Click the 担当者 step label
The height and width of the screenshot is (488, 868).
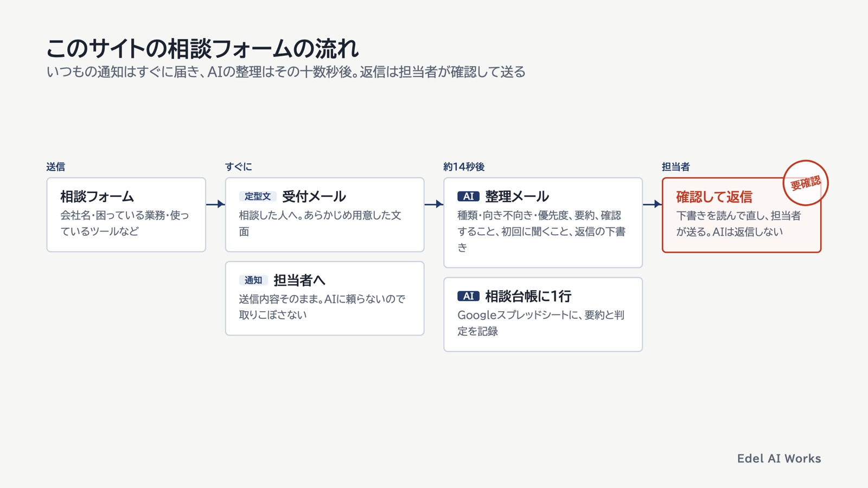tap(676, 166)
